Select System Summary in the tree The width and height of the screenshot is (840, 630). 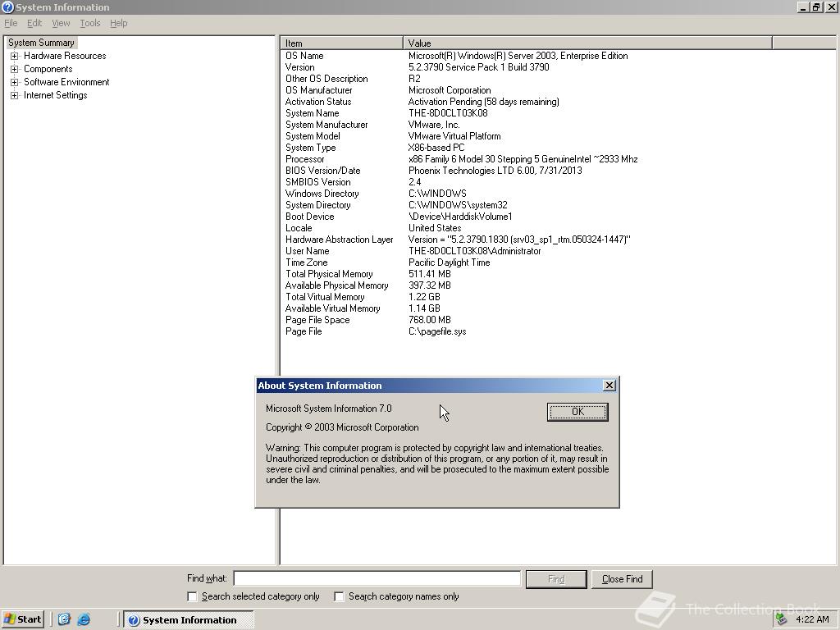tap(41, 43)
